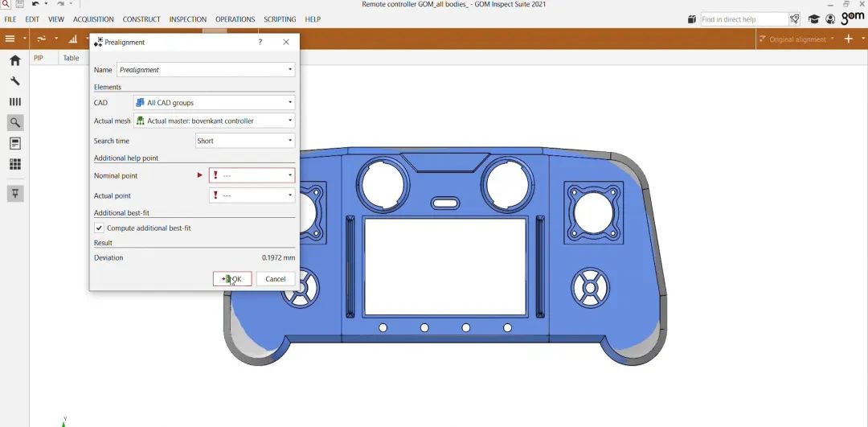
Task: Expand the arrow right of the plus icon
Action: [862, 39]
